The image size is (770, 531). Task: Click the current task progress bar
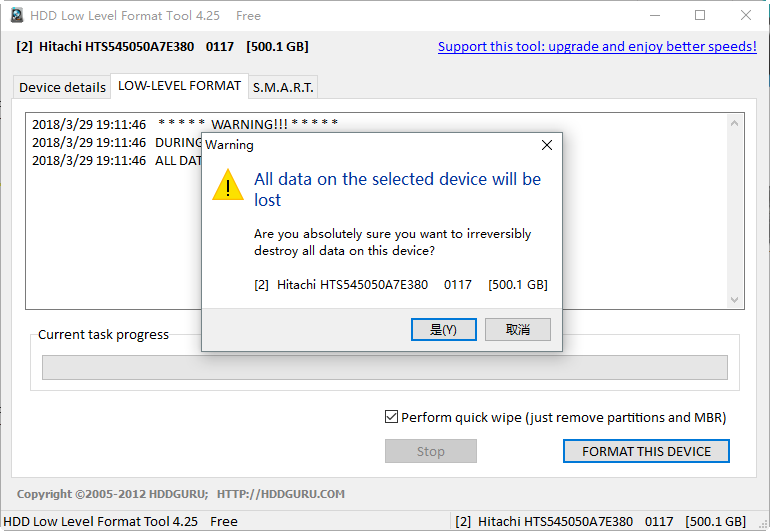385,367
